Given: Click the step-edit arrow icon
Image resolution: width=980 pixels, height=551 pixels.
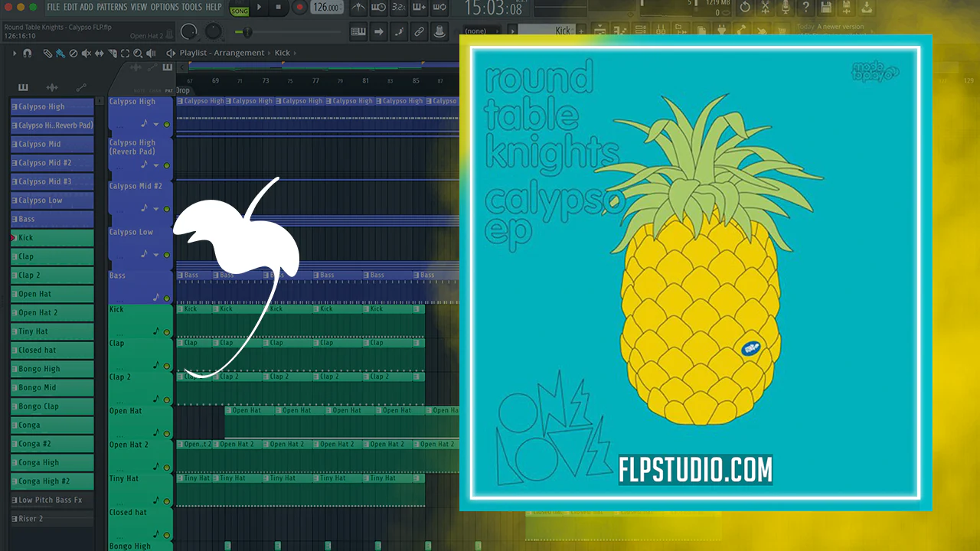Looking at the screenshot, I should click(x=378, y=32).
